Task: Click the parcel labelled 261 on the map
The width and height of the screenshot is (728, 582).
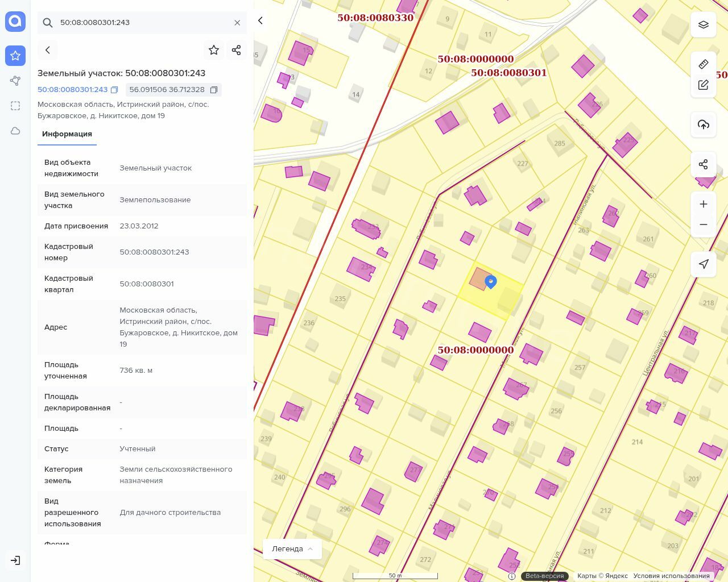Action: tap(648, 239)
